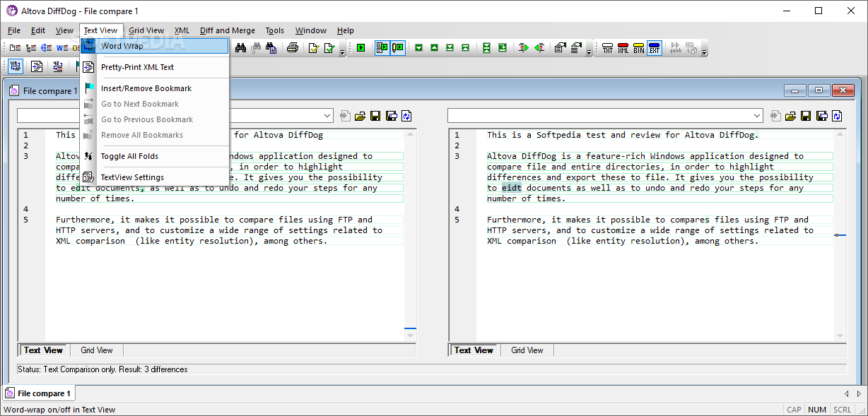This screenshot has width=868, height=416.
Task: Reload file in left pane
Action: tap(406, 116)
